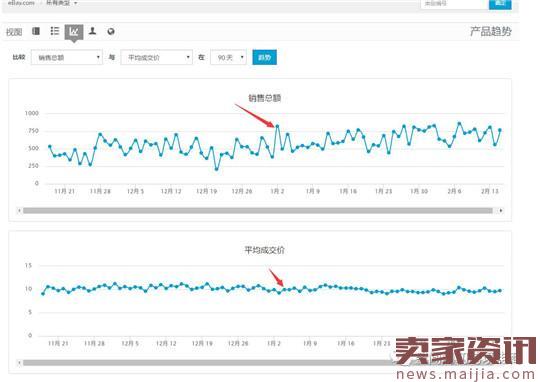Viewport: 540px width, 382px height.
Task: Select the trend chart view icon
Action: coord(74,32)
